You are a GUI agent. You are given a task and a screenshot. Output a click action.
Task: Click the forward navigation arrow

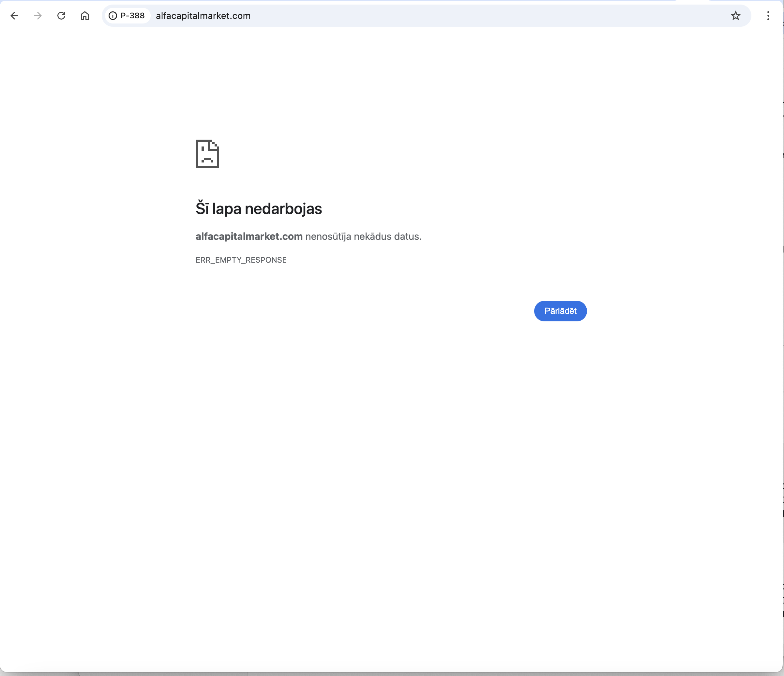(x=38, y=16)
